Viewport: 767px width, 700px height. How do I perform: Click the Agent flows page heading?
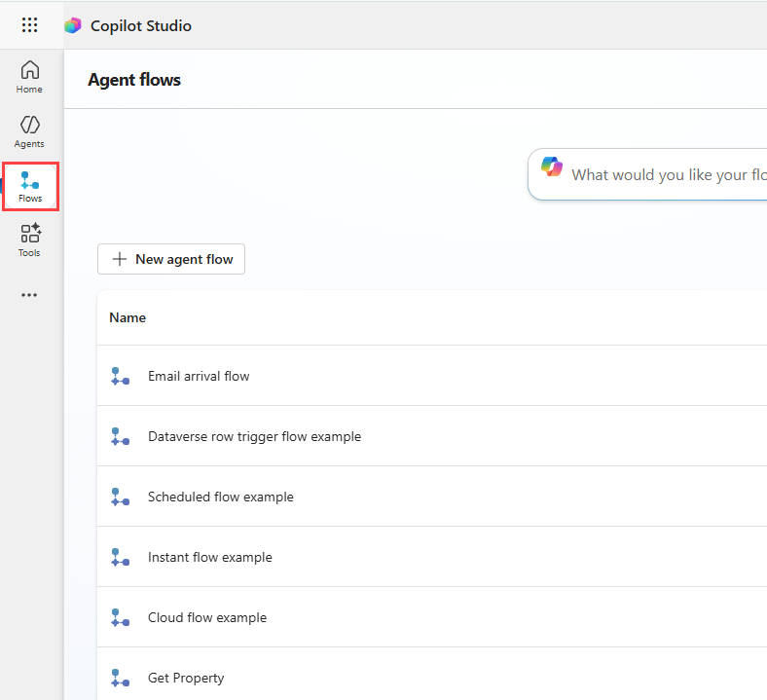(134, 80)
